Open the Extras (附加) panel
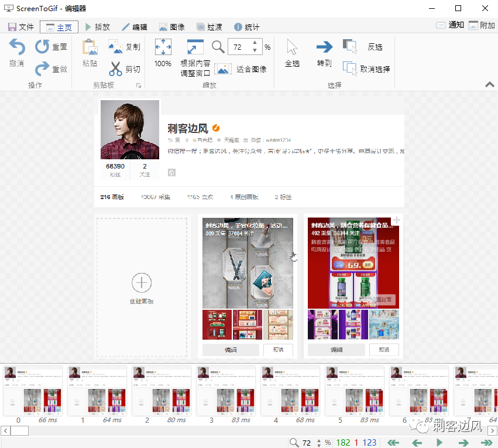This screenshot has height=448, width=498. tap(482, 25)
